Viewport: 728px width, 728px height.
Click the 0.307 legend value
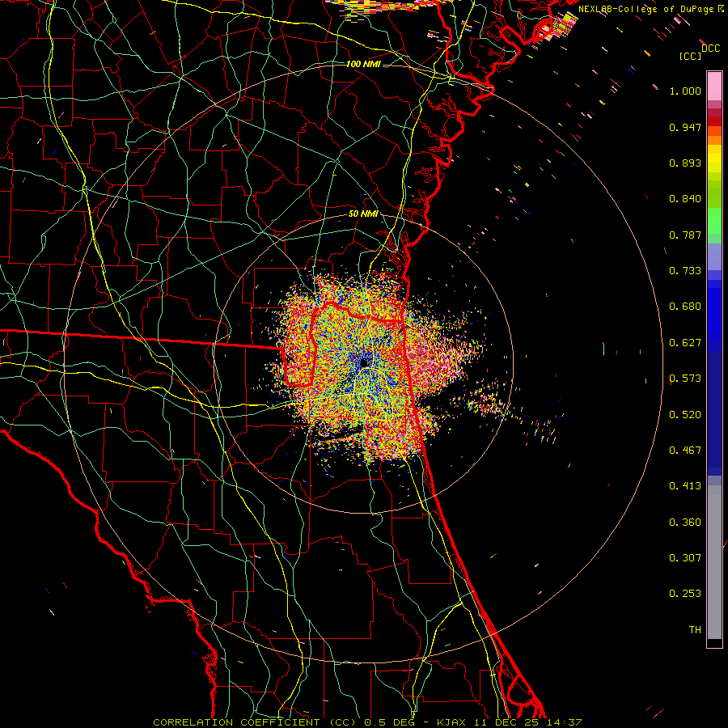point(685,557)
